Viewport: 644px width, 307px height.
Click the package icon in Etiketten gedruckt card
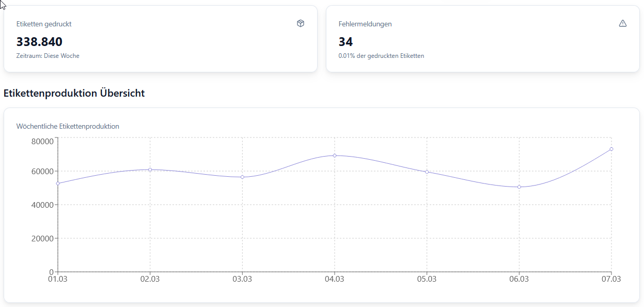click(x=301, y=23)
